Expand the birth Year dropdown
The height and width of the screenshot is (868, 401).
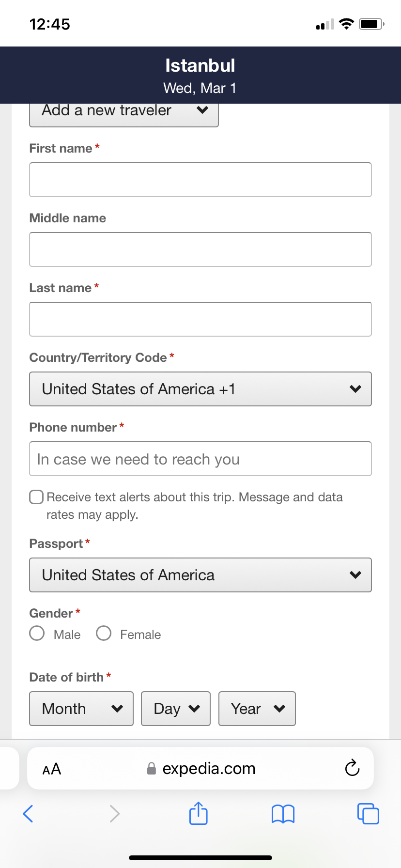point(257,709)
